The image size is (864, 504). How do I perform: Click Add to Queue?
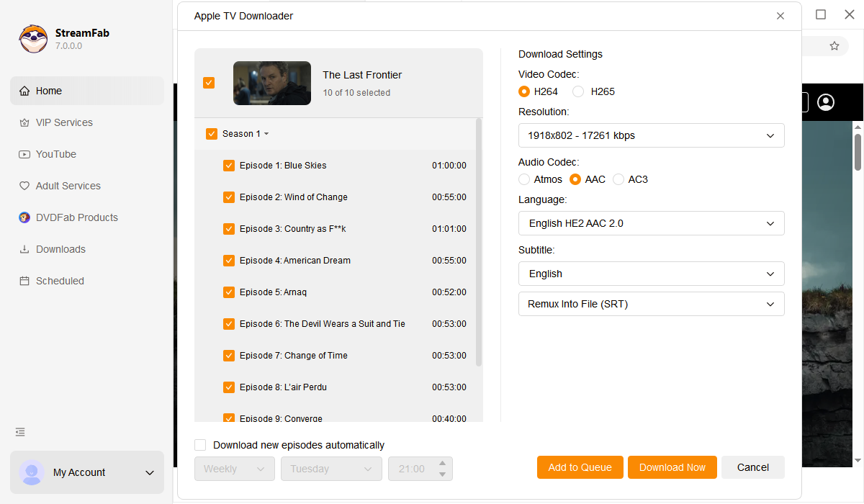tap(580, 467)
